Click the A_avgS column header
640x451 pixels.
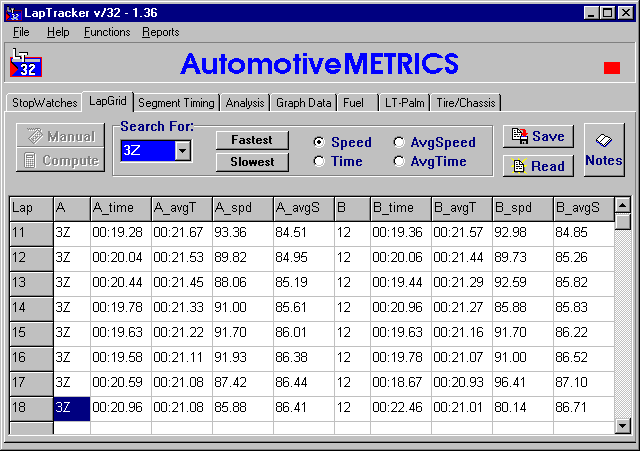304,209
